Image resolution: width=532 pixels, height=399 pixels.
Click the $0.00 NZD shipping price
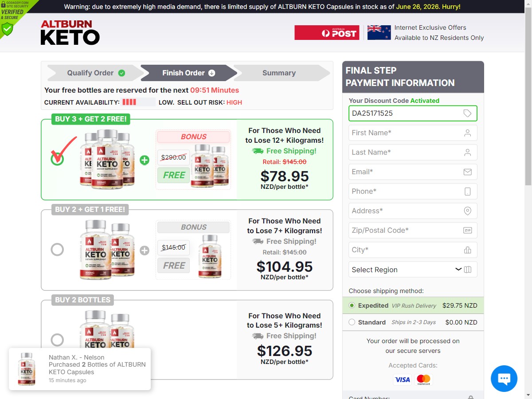pyautogui.click(x=461, y=322)
